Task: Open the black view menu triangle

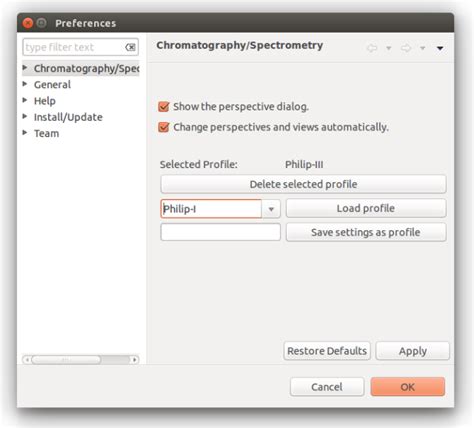Action: pyautogui.click(x=440, y=48)
